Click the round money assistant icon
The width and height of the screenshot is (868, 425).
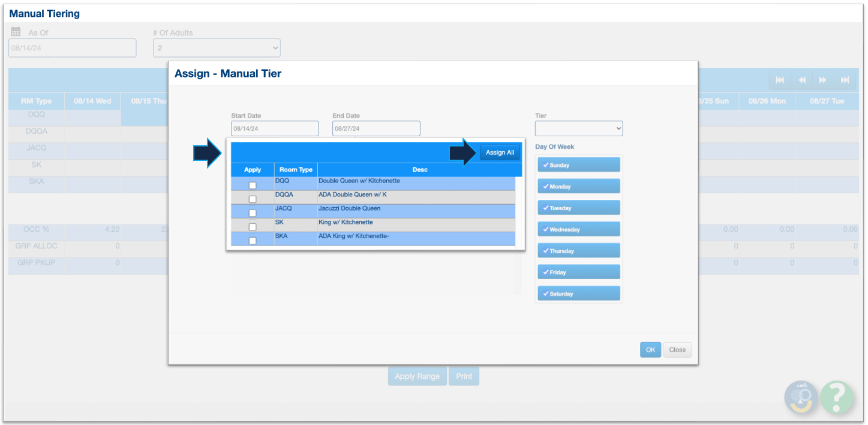click(x=801, y=397)
